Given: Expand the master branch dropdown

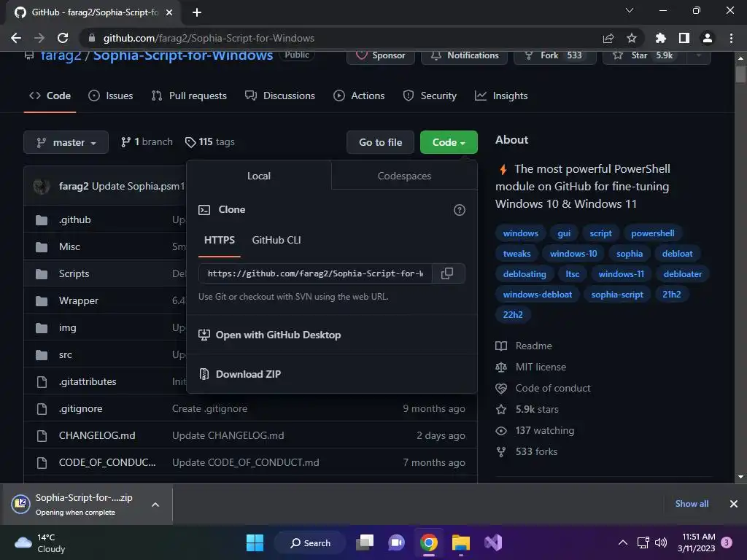Looking at the screenshot, I should click(66, 142).
